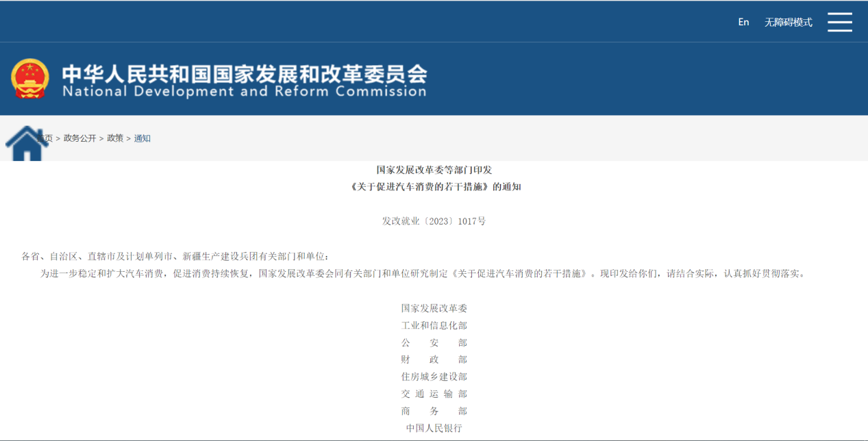This screenshot has width=868, height=441.
Task: Click document number 发改就业〔2023〕1017号
Action: 434,221
